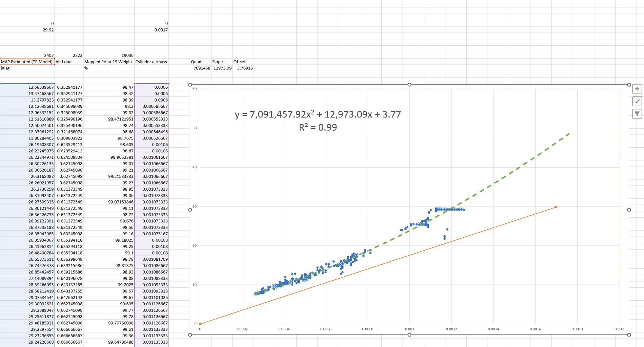Select cell value 99.64780488
The height and width of the screenshot is (347, 644).
point(109,342)
